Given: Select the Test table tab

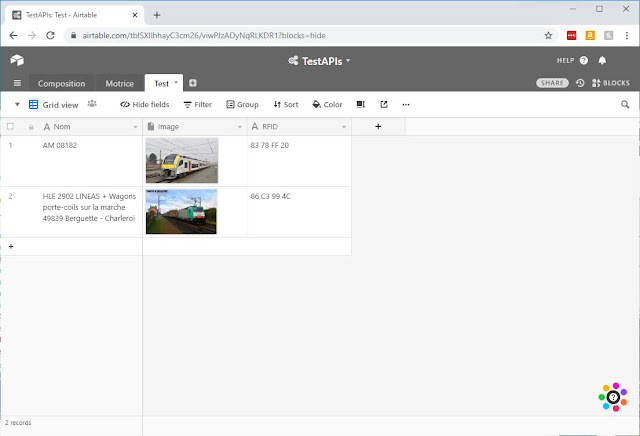Looking at the screenshot, I should [162, 83].
